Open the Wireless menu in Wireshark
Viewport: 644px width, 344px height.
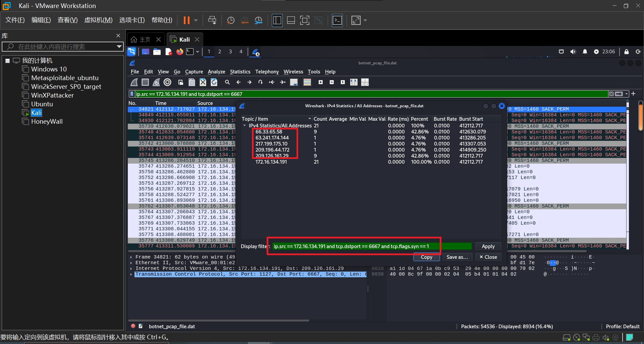293,72
